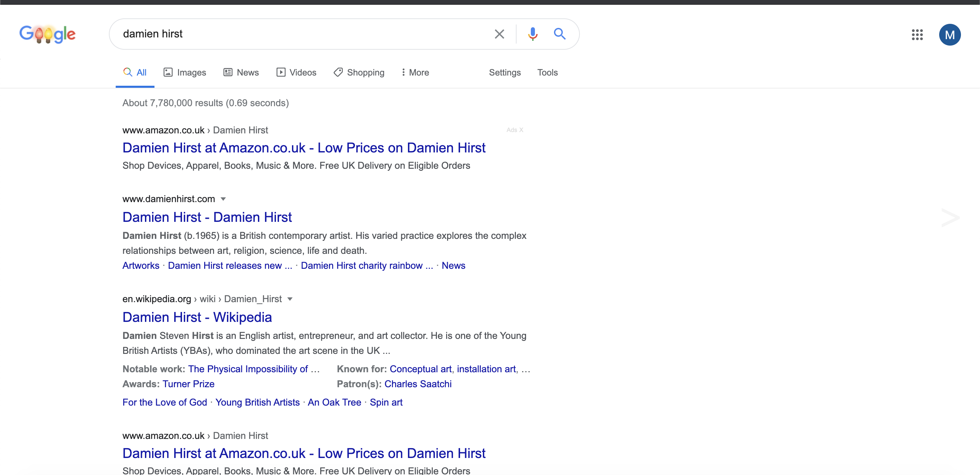Clear the search query with X icon
Viewport: 980px width, 475px height.
click(x=499, y=34)
